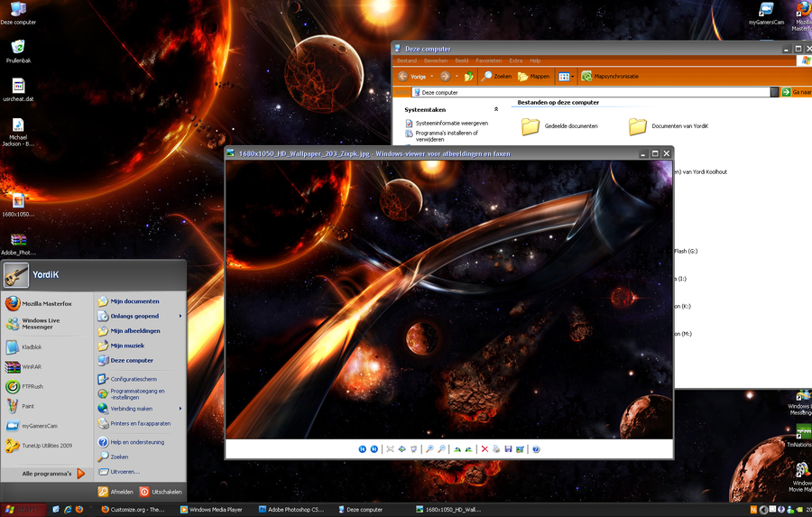This screenshot has width=812, height=517.
Task: Click the Start button
Action: click(x=23, y=510)
